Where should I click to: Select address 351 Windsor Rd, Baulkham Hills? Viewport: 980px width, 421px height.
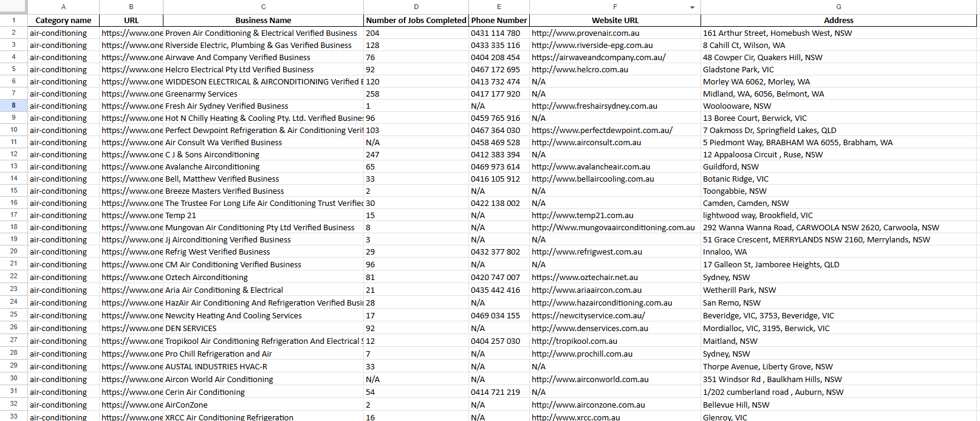(838, 379)
